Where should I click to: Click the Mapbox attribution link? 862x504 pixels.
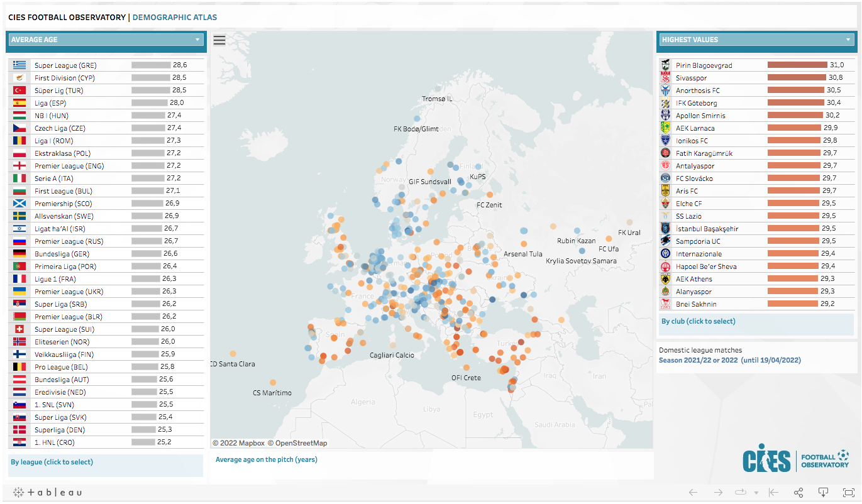[x=239, y=443]
